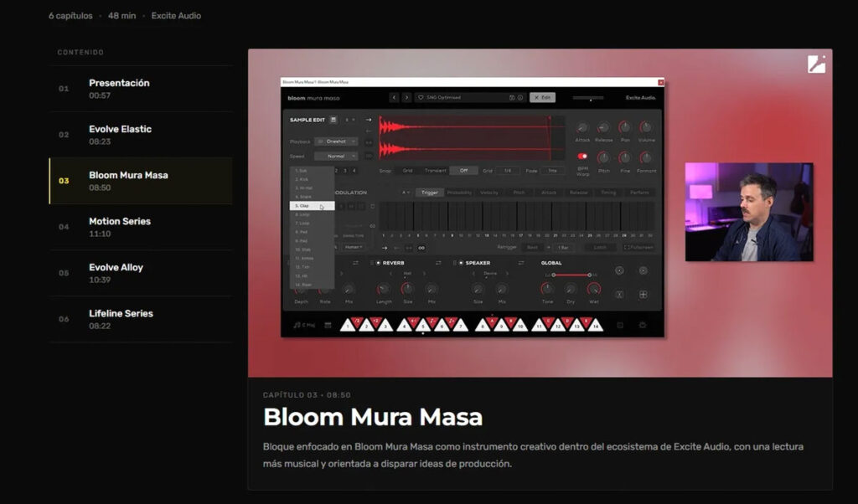The image size is (858, 504).
Task: Open keyboard layout icon beside C Maj
Action: click(x=328, y=325)
